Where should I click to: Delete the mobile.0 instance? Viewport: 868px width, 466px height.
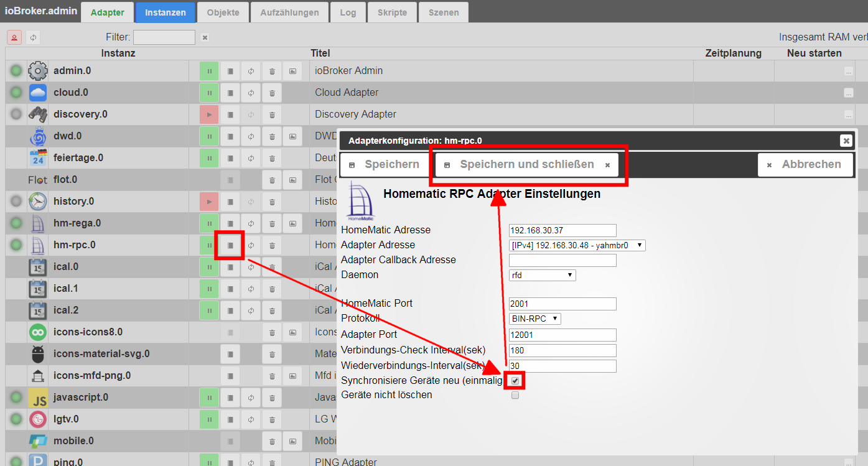[272, 441]
